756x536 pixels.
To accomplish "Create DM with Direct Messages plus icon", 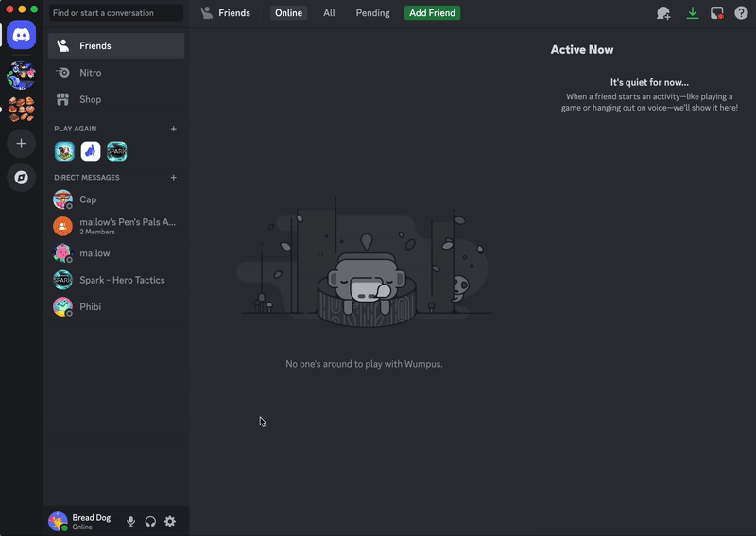I will pos(174,178).
